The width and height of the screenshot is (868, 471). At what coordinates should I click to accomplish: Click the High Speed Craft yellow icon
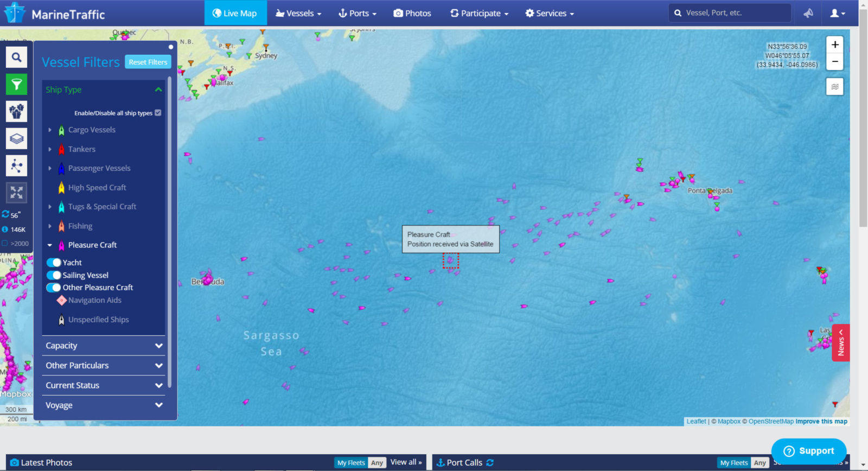point(61,188)
